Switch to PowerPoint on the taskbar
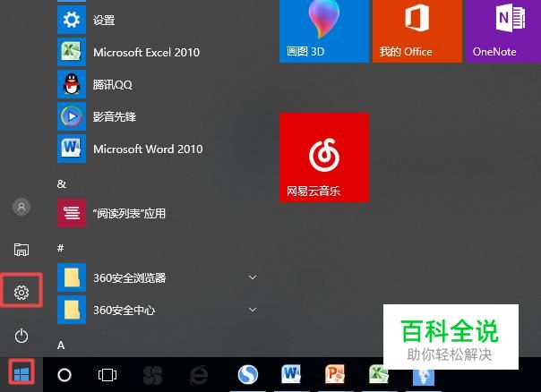 point(335,374)
